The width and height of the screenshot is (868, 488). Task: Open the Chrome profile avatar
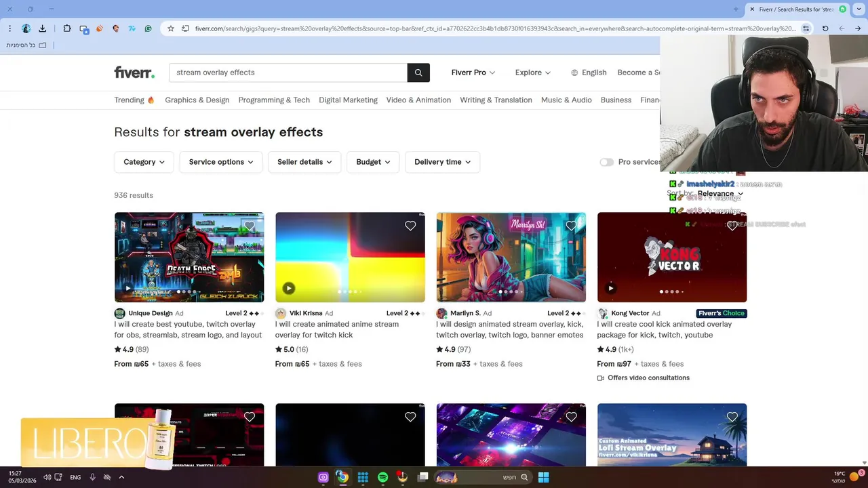tap(26, 28)
